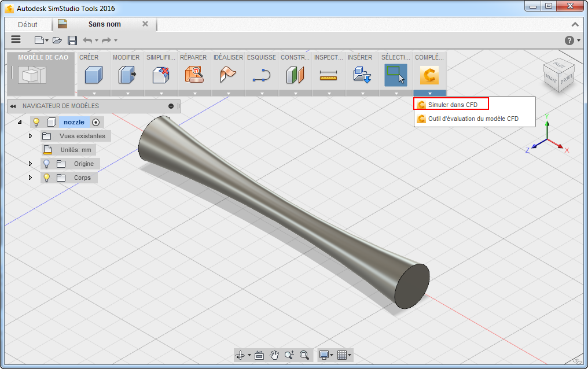Open display settings dropdown in navigation bar
This screenshot has width=588, height=369.
[x=332, y=355]
